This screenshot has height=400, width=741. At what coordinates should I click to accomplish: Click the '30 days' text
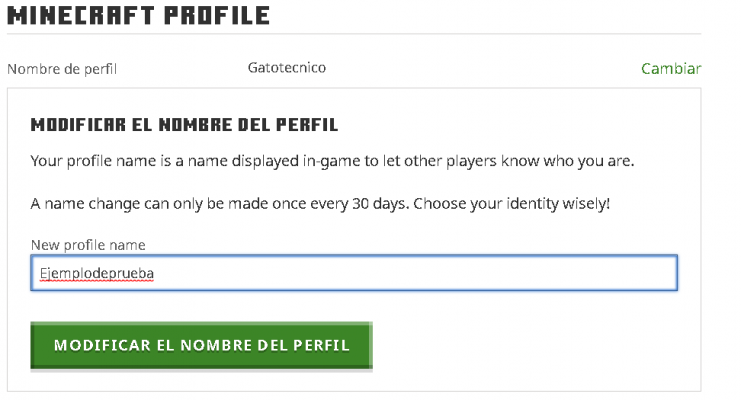[378, 204]
